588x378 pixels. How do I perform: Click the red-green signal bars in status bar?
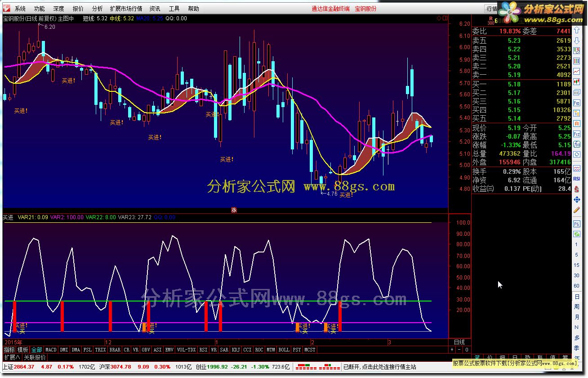point(319,367)
